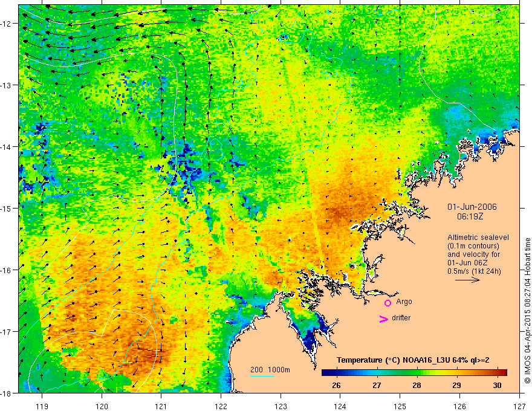The height and width of the screenshot is (411, 532).
Task: Click the '0.5m/s (1kt 24h)' text
Action: coord(474,271)
